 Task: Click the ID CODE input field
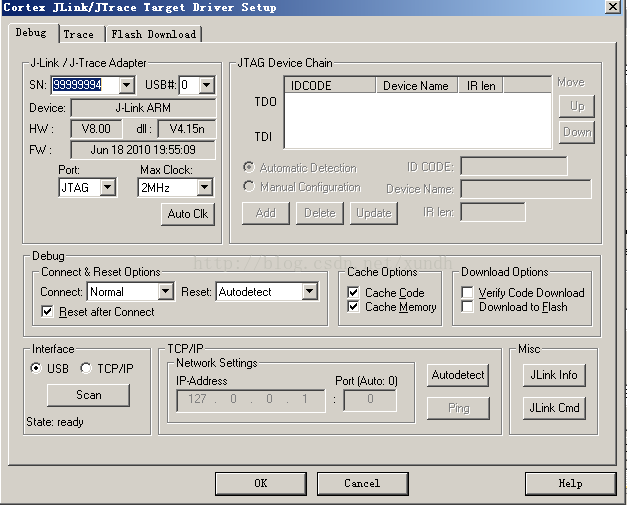tap(514, 166)
